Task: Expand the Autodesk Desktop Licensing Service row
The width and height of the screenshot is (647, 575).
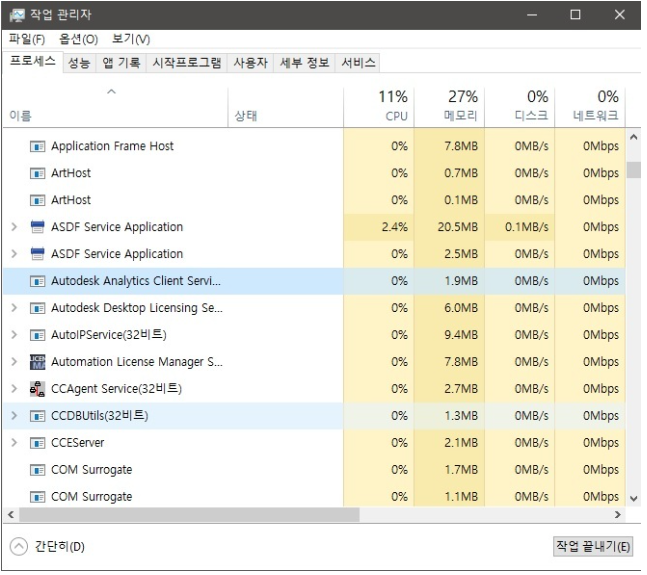Action: click(x=14, y=308)
